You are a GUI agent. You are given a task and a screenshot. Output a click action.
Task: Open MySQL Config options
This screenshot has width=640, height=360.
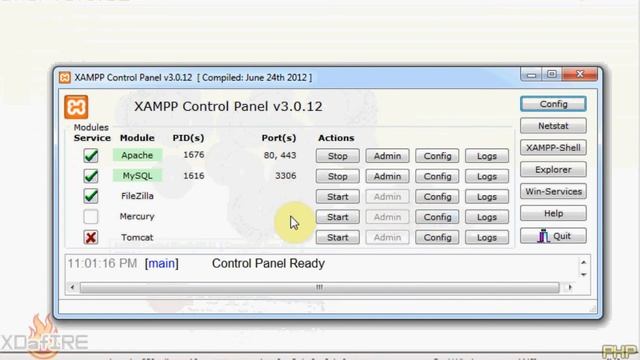[x=437, y=176]
